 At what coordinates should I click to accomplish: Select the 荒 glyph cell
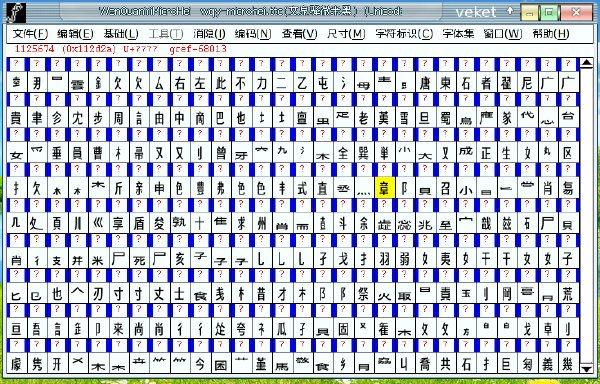point(568,293)
